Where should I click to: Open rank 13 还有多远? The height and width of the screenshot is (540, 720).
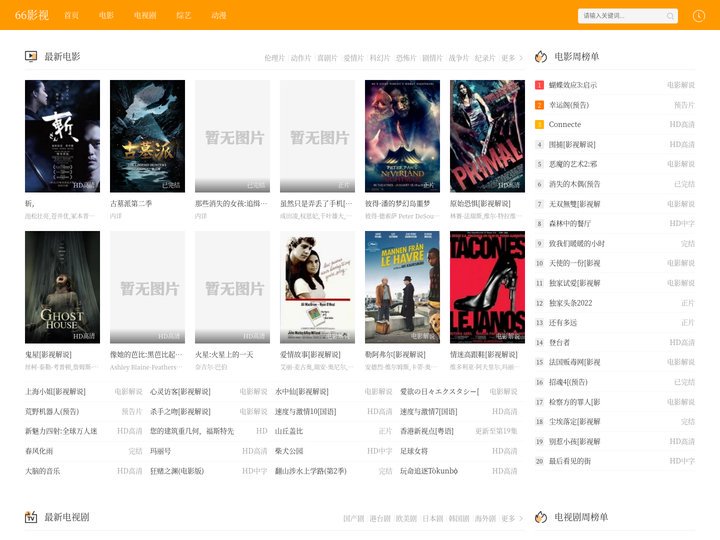coord(562,323)
